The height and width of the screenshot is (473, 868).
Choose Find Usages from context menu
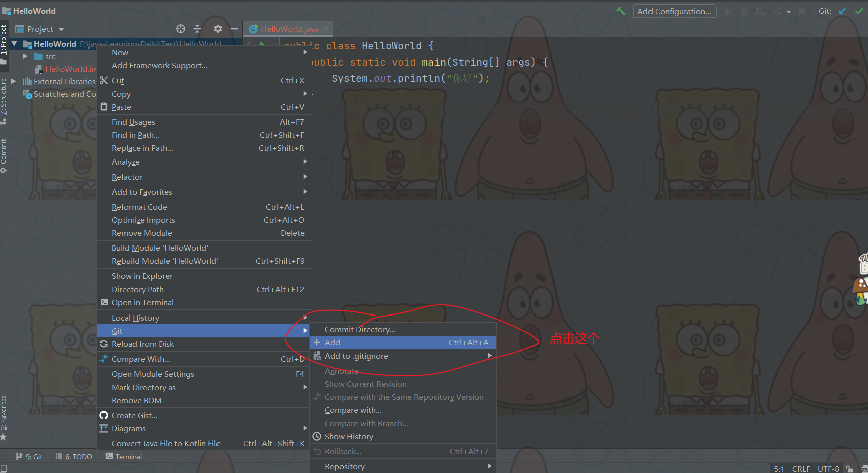(x=204, y=122)
